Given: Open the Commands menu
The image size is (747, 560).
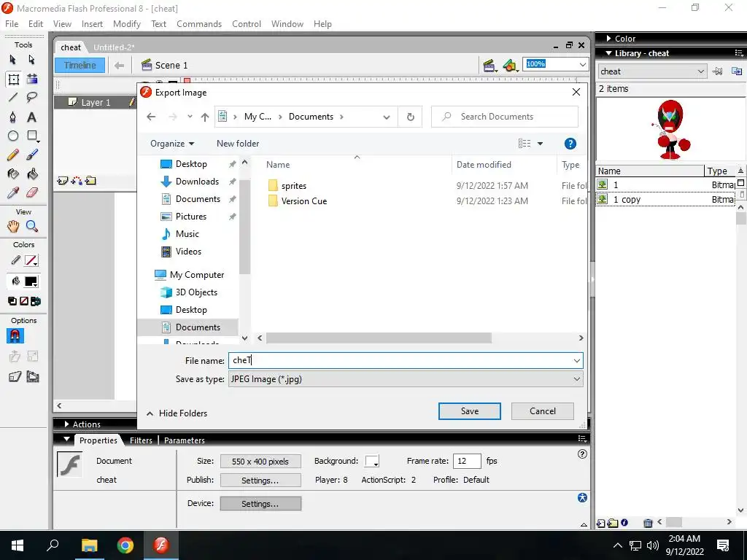Looking at the screenshot, I should pyautogui.click(x=199, y=24).
